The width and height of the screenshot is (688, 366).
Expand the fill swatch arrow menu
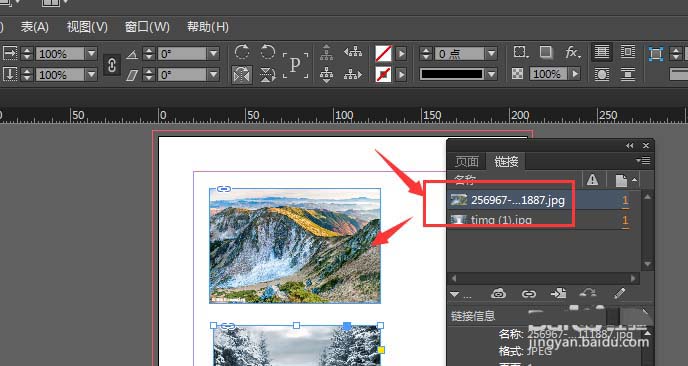[401, 54]
